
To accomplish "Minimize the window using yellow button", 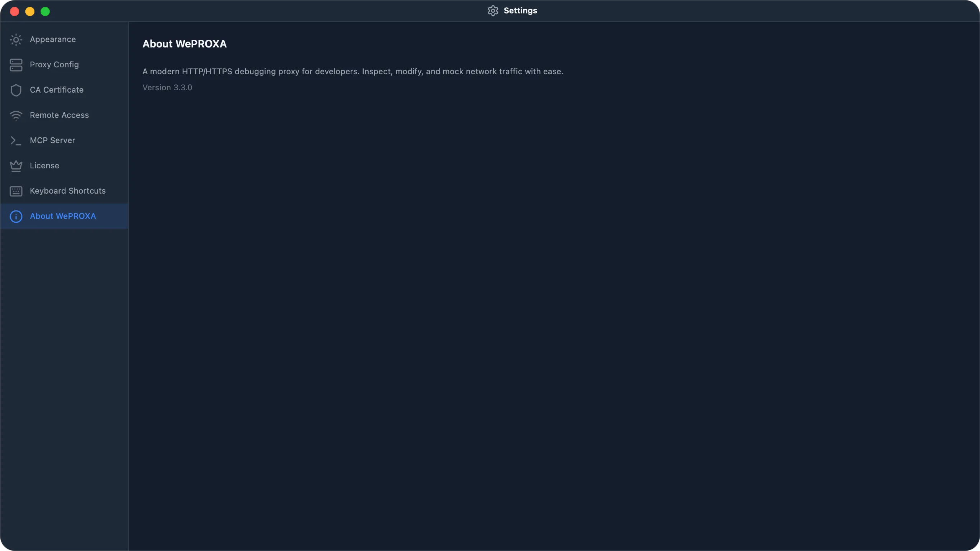I will (30, 11).
